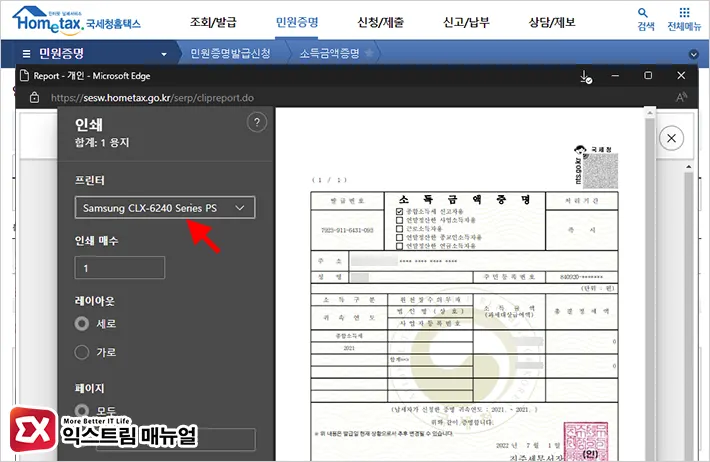710x462 pixels.
Task: Click the hamburger icon beside 민원증명
Action: 27,54
